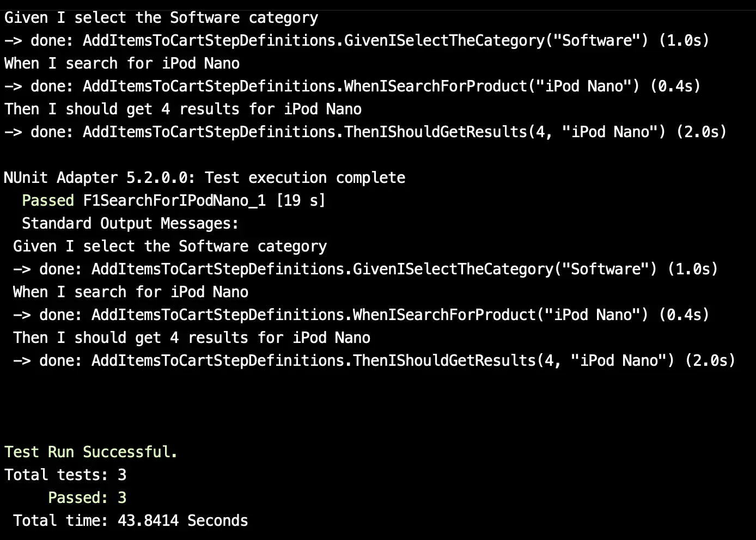The height and width of the screenshot is (540, 756).
Task: Select the test name "F1SearchForIPodNano_1"
Action: pos(174,200)
